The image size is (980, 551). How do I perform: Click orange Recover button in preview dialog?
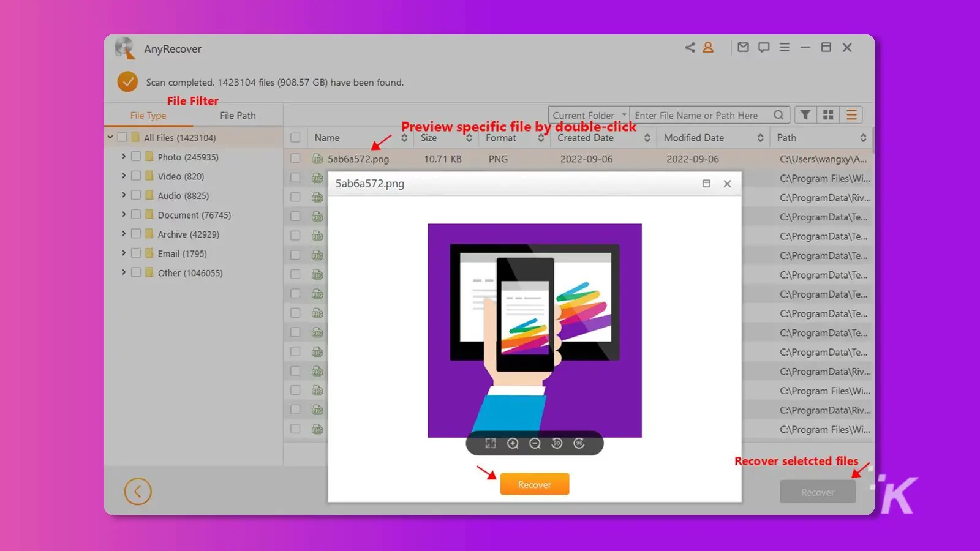(535, 484)
